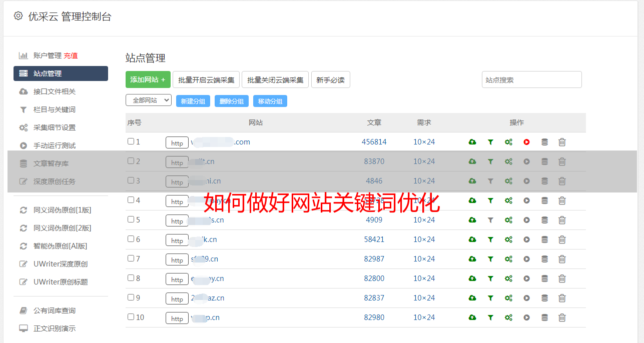Focus the 站点搜索 search field
The image size is (644, 343).
(531, 79)
